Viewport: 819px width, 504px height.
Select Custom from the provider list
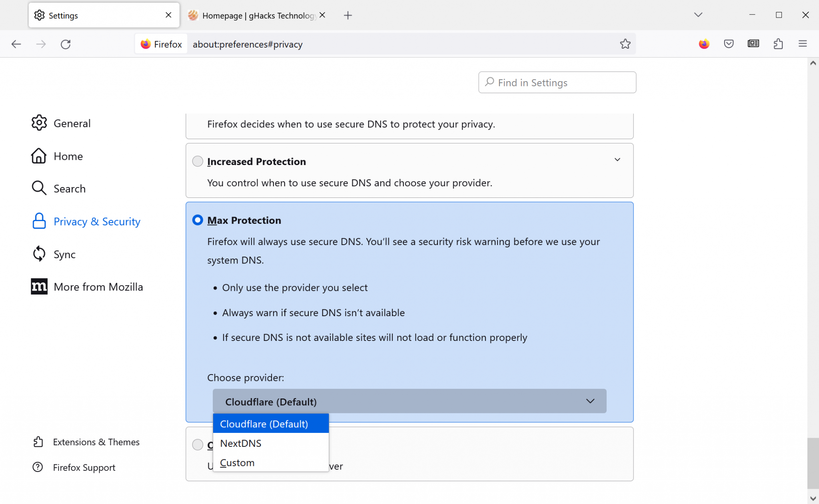(x=237, y=462)
